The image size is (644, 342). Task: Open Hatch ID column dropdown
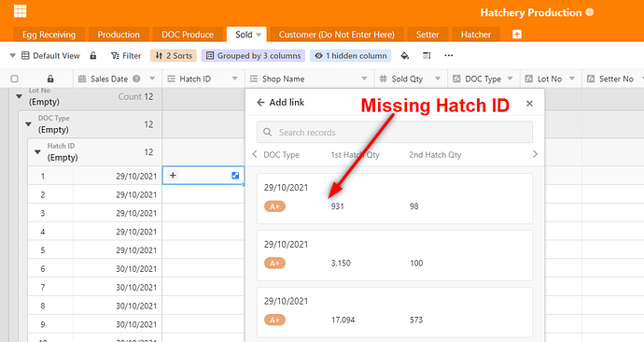click(x=235, y=78)
